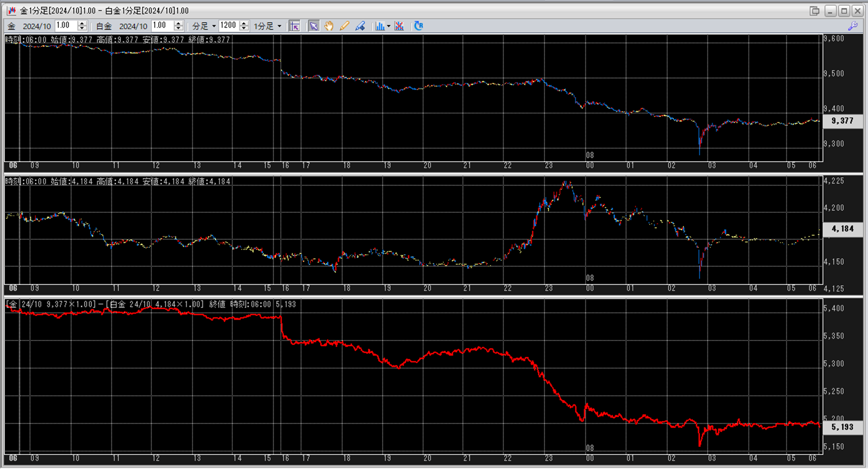Image resolution: width=868 pixels, height=469 pixels.
Task: Click the delete chart drawings icon
Action: (399, 26)
